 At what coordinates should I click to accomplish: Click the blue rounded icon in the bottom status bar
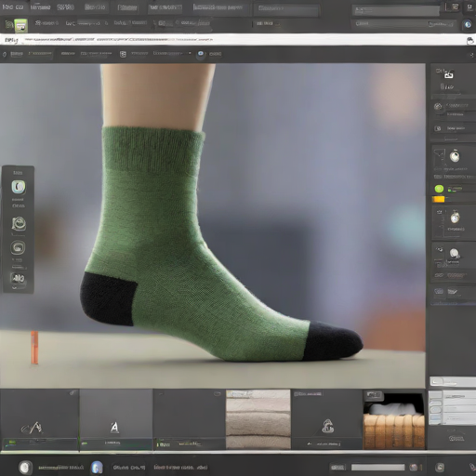(x=97, y=468)
